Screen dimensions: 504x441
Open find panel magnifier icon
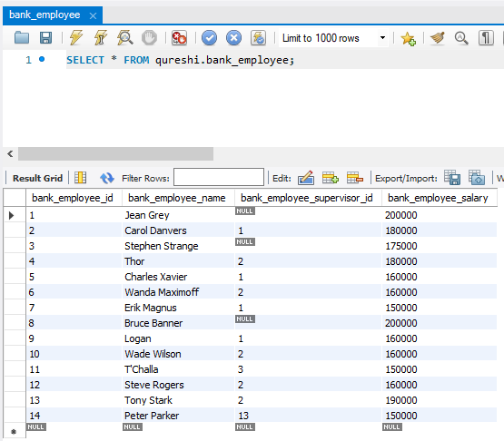pos(461,38)
